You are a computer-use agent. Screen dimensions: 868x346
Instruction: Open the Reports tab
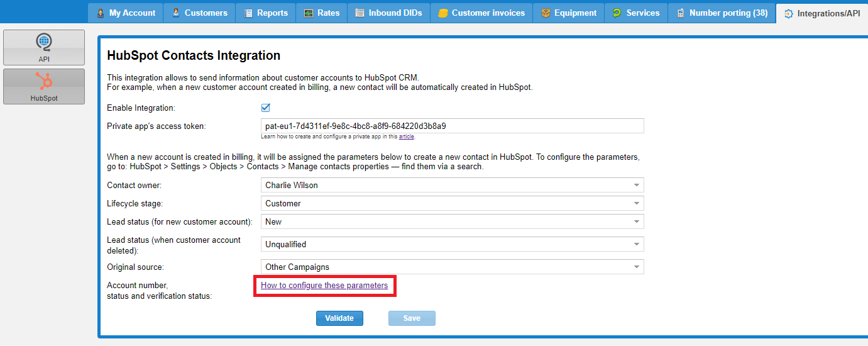[266, 13]
